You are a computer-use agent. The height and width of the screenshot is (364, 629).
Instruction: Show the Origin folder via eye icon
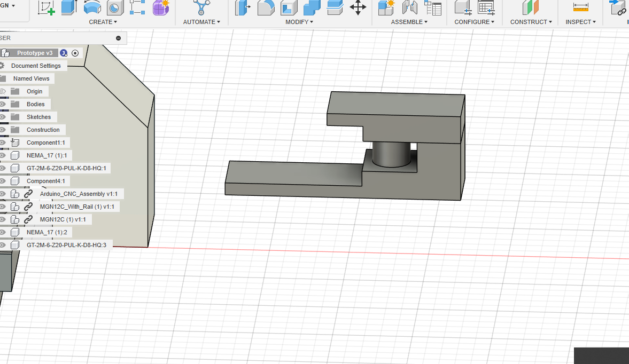coord(3,91)
